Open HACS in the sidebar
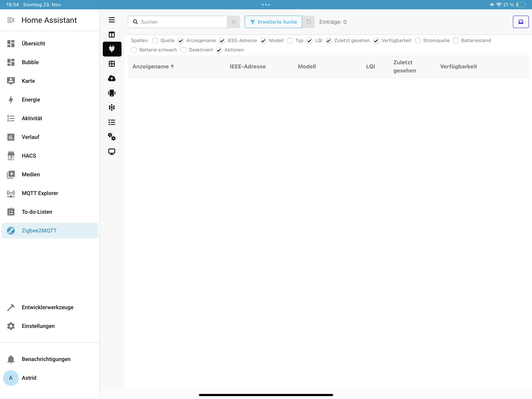Image resolution: width=532 pixels, height=399 pixels. [x=29, y=156]
